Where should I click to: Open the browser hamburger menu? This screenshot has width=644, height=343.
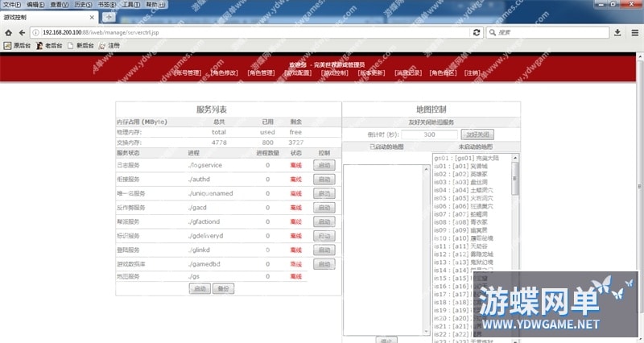tap(634, 32)
